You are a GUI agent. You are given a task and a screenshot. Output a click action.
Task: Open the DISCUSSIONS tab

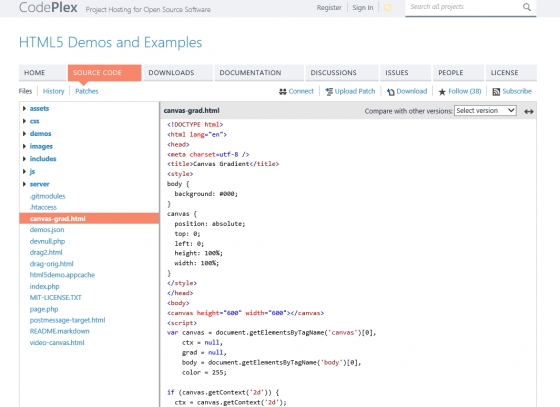click(x=342, y=73)
